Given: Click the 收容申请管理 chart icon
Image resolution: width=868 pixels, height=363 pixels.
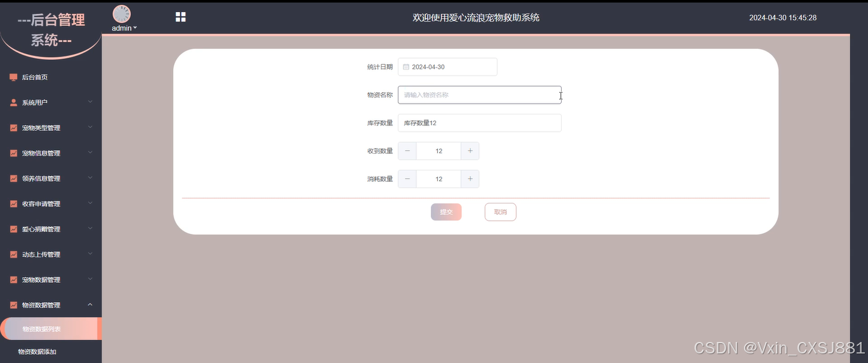Looking at the screenshot, I should 13,204.
